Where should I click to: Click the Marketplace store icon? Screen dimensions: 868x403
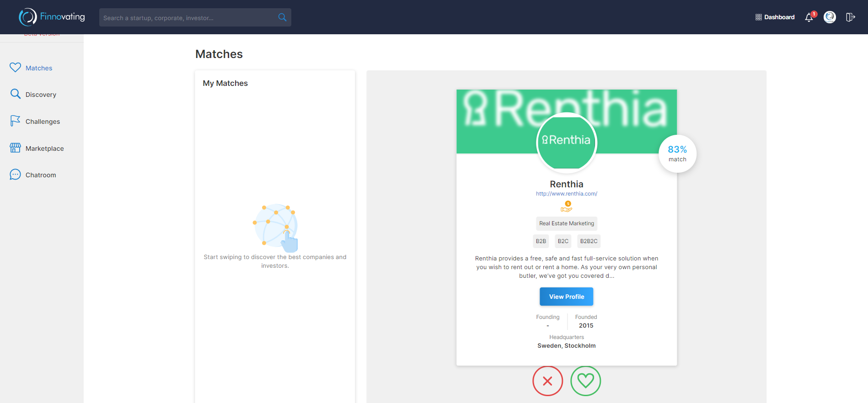(x=15, y=148)
